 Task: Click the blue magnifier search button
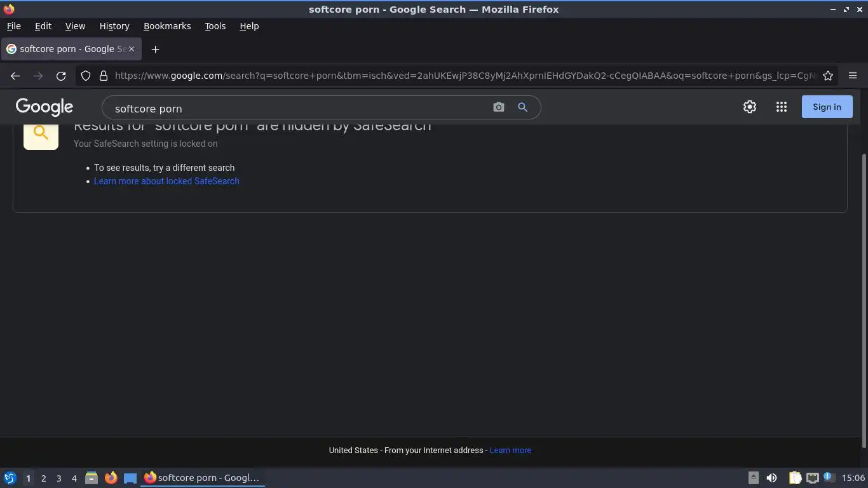click(522, 107)
